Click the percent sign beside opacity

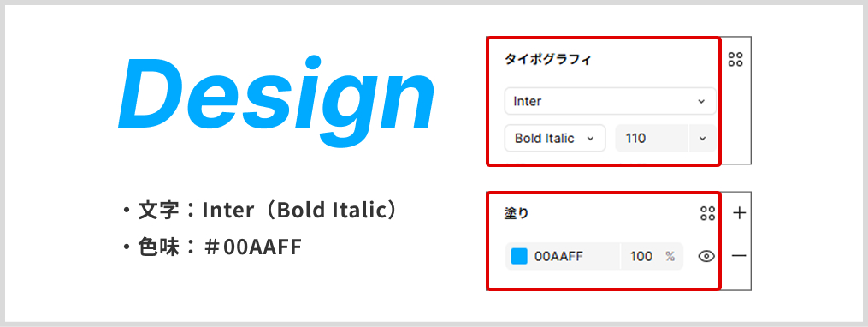click(670, 257)
